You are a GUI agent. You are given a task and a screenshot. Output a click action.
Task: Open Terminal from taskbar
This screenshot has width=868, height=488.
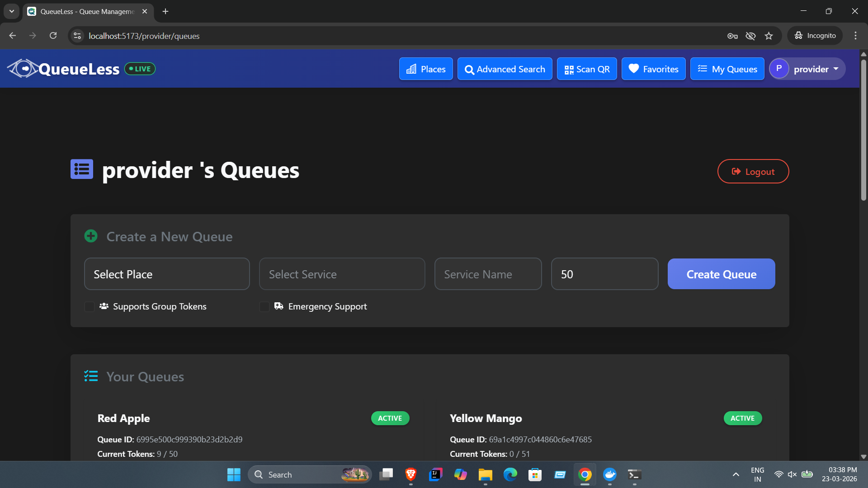pos(634,474)
